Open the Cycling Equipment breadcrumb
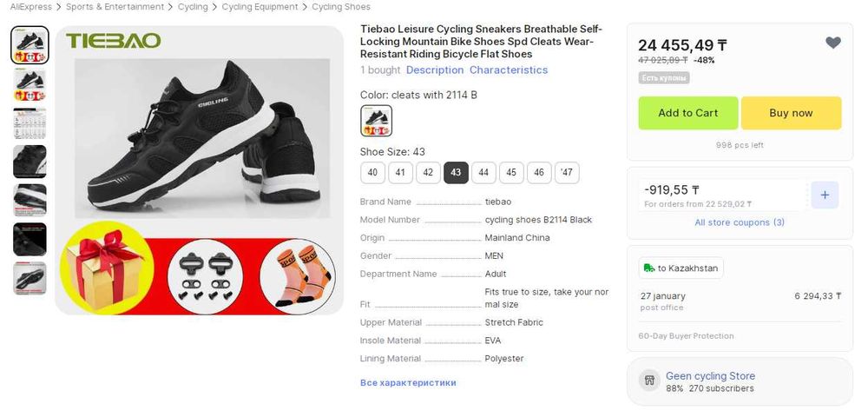The image size is (868, 417). [x=260, y=7]
